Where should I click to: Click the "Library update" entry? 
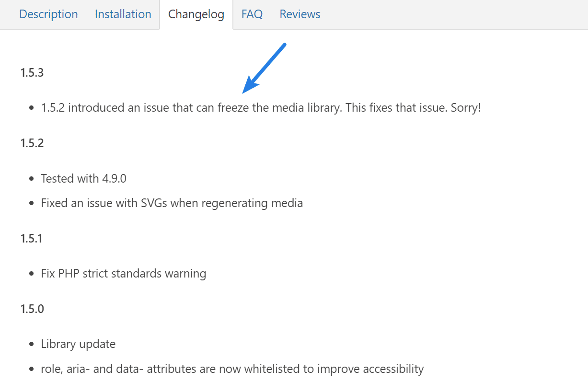tap(78, 344)
